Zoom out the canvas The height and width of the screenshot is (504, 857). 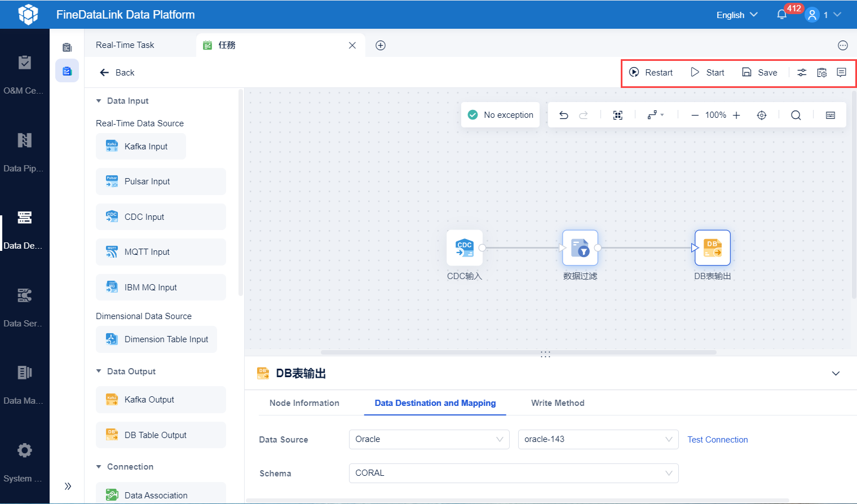tap(695, 115)
